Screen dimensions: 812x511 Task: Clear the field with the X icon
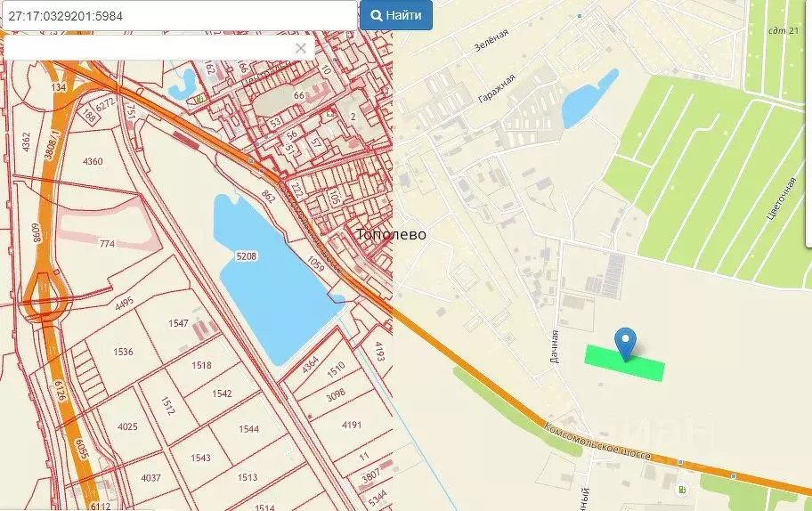tap(301, 48)
